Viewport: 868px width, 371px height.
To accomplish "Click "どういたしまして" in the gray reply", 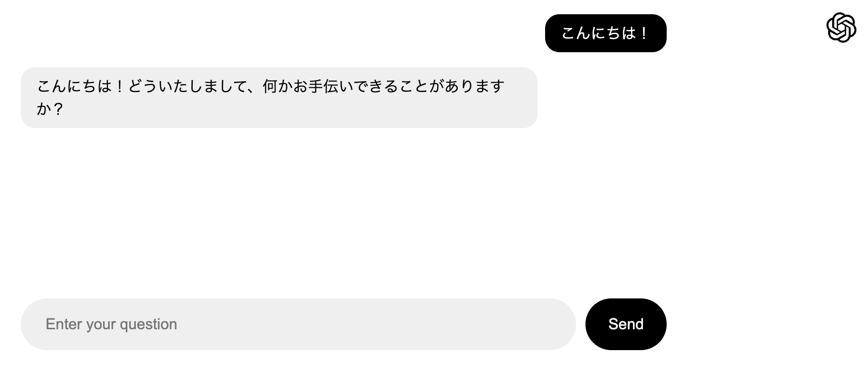I will [x=189, y=86].
